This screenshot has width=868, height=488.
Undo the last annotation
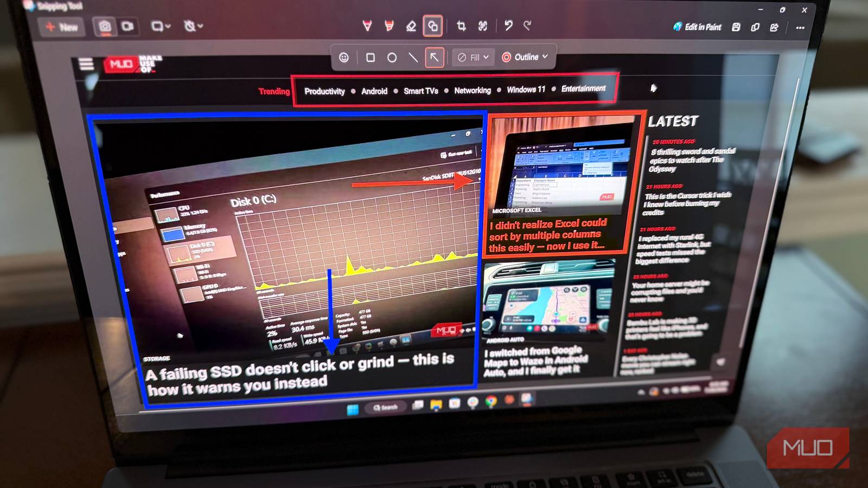[508, 25]
